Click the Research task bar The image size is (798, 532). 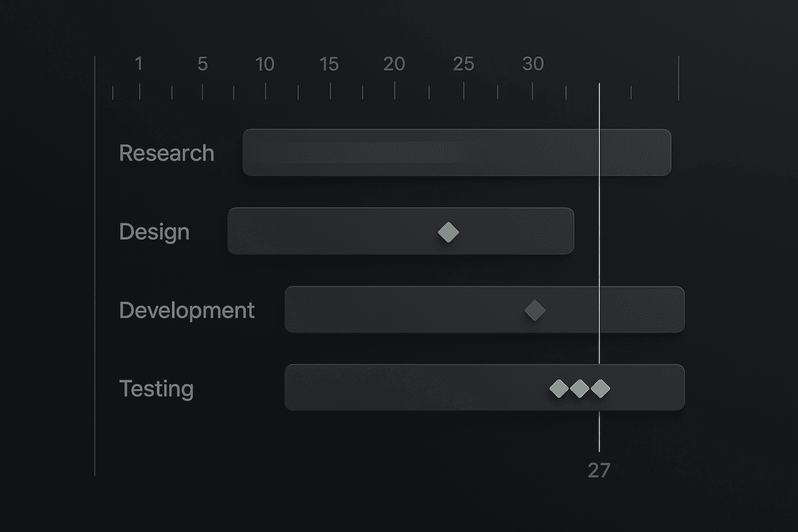point(416,153)
